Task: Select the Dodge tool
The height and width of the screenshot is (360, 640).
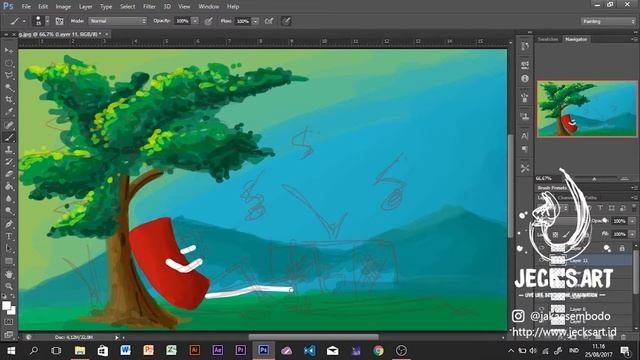Action: (9, 211)
